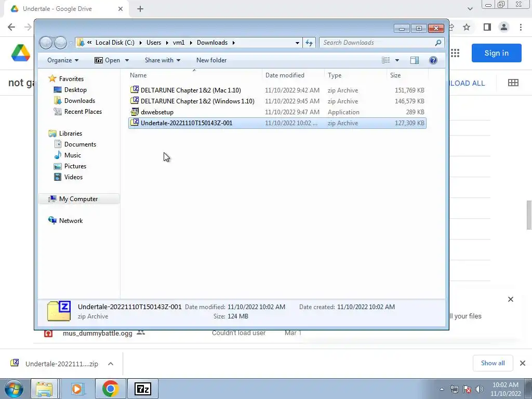Expand the Open button dropdown arrow

(127, 60)
